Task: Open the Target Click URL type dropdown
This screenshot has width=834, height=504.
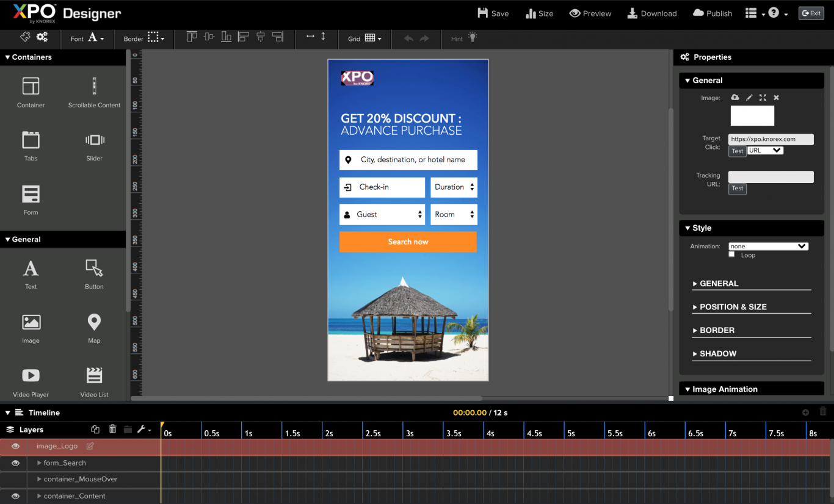Action: click(x=765, y=151)
